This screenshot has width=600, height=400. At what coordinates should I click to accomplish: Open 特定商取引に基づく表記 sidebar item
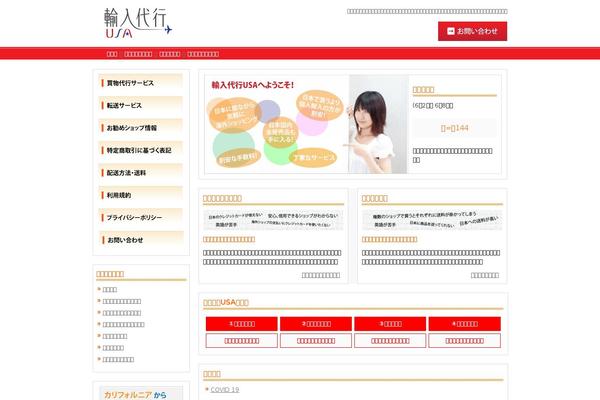140,150
